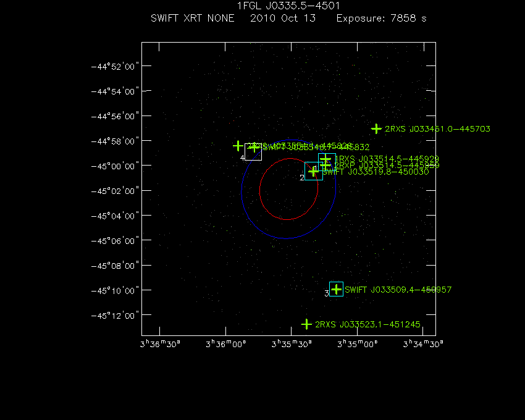Click the observation date '2010 Oct 13'
The width and height of the screenshot is (525, 420).
(283, 18)
